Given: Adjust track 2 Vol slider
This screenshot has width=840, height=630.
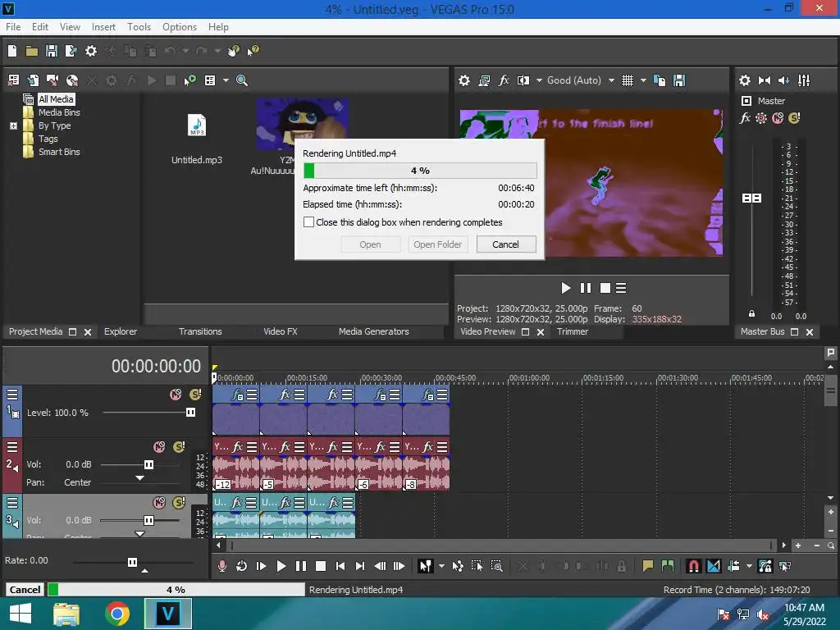Looking at the screenshot, I should (149, 464).
